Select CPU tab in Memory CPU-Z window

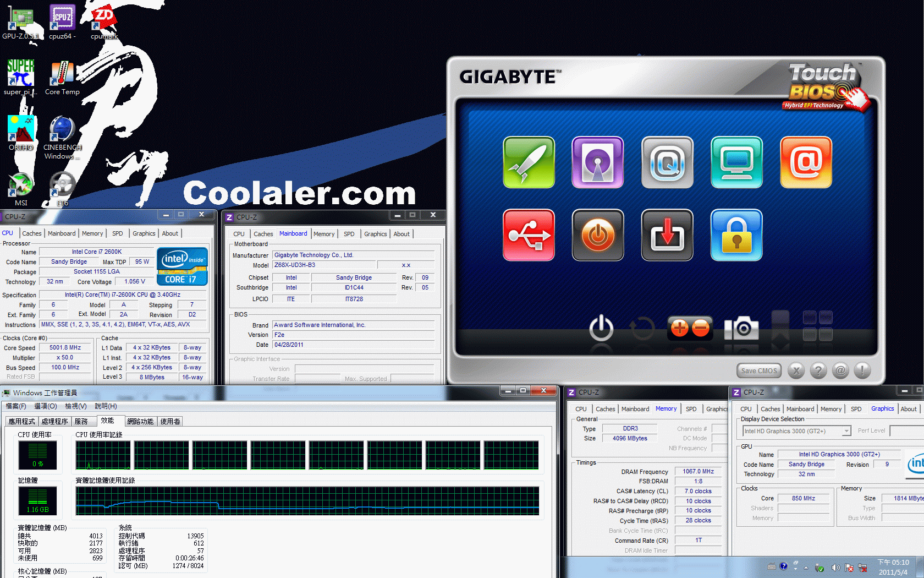click(x=581, y=409)
